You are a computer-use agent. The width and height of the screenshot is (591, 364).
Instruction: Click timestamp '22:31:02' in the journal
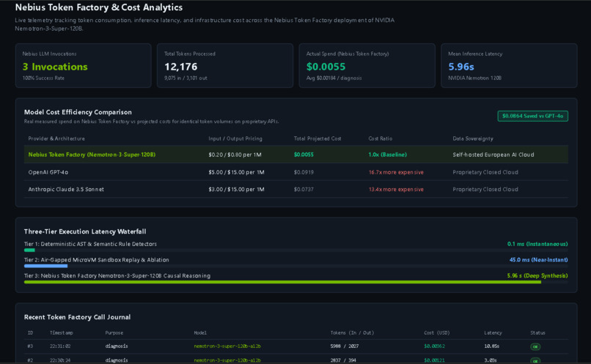(60, 346)
